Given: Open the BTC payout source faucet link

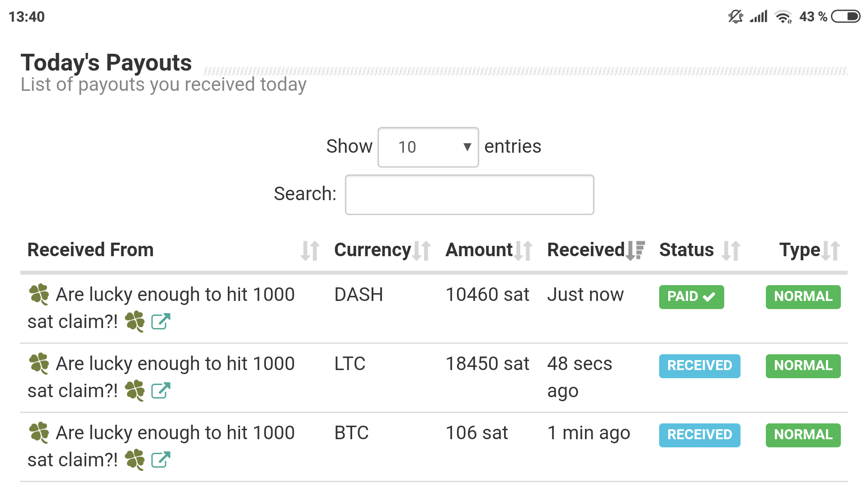Looking at the screenshot, I should [175, 433].
